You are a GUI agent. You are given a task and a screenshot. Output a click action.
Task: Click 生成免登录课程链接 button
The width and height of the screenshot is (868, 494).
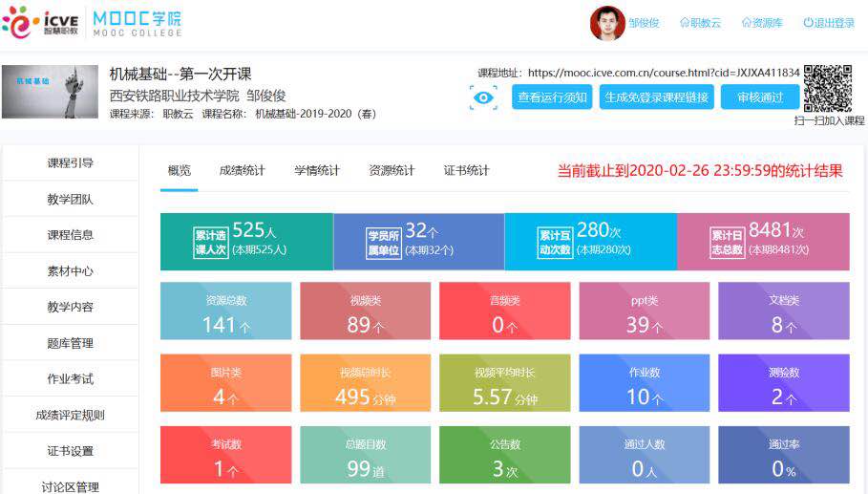657,97
